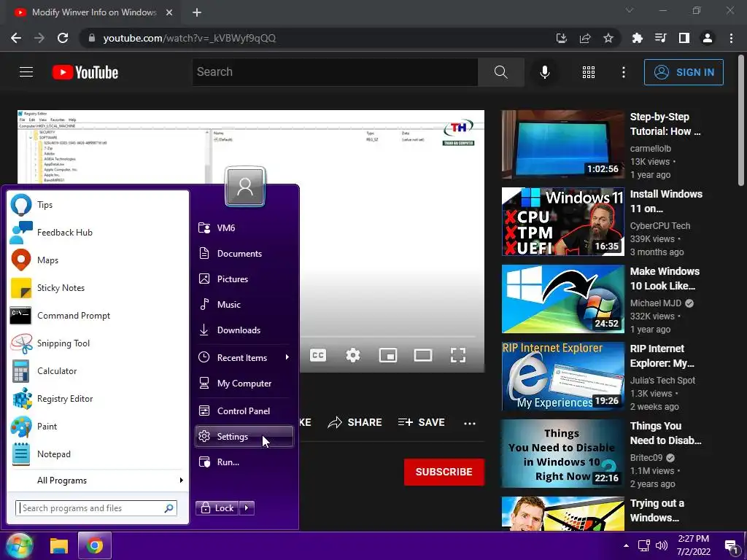The height and width of the screenshot is (560, 747).
Task: Open File Explorer from taskbar
Action: pos(59,545)
